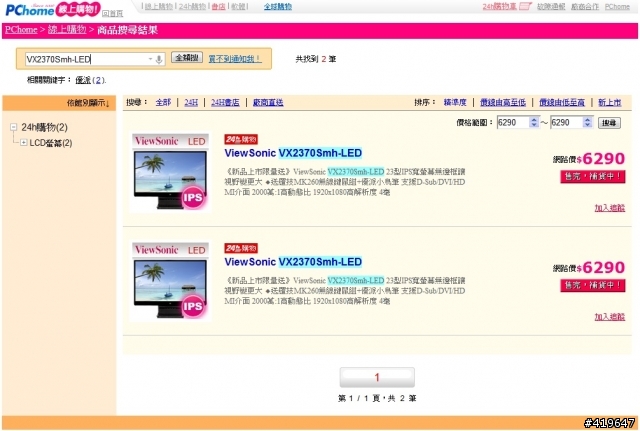The height and width of the screenshot is (431, 640).
Task: Open the 軟體 top navigation item
Action: click(238, 7)
